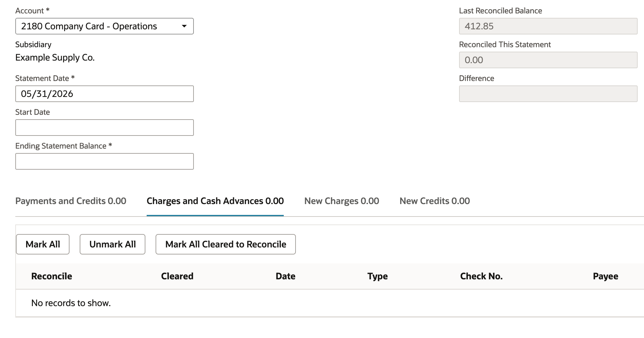644x338 pixels.
Task: Click the 'No records to show.' text
Action: click(71, 303)
